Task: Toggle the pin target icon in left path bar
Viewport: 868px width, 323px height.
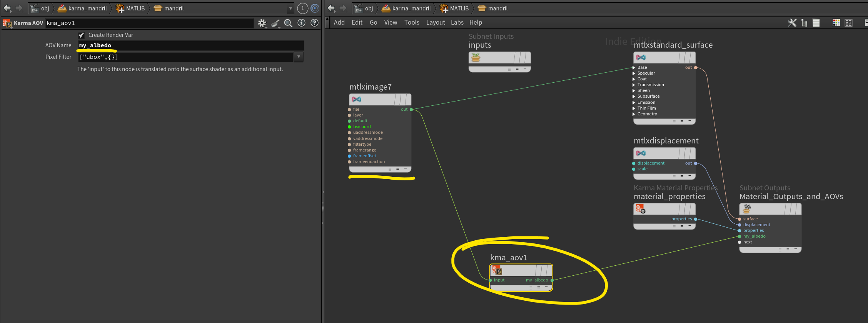Action: click(x=315, y=8)
